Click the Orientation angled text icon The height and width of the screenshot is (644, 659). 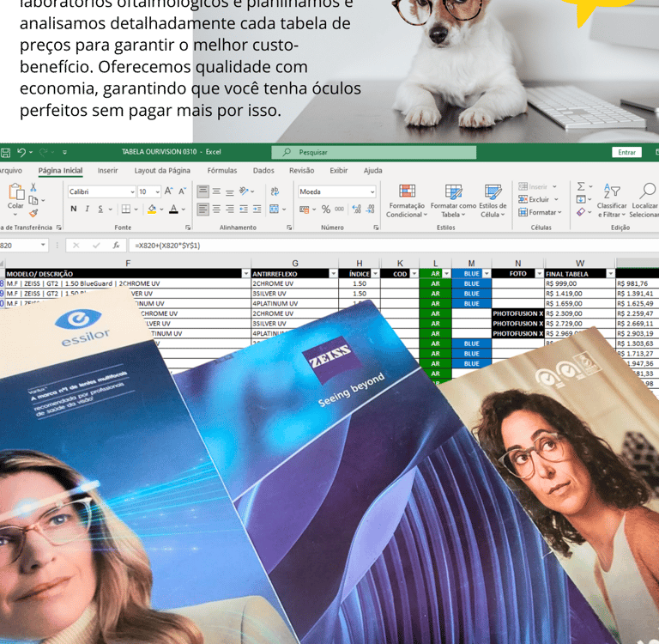[245, 191]
